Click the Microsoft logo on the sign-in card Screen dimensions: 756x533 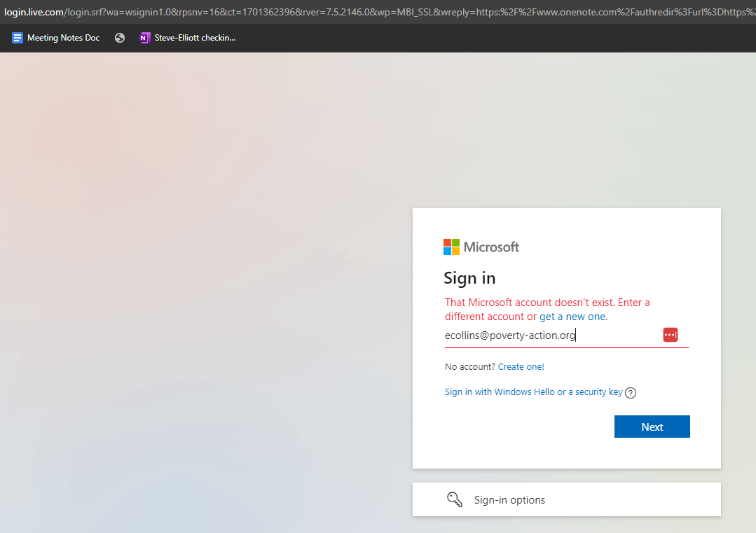click(481, 247)
